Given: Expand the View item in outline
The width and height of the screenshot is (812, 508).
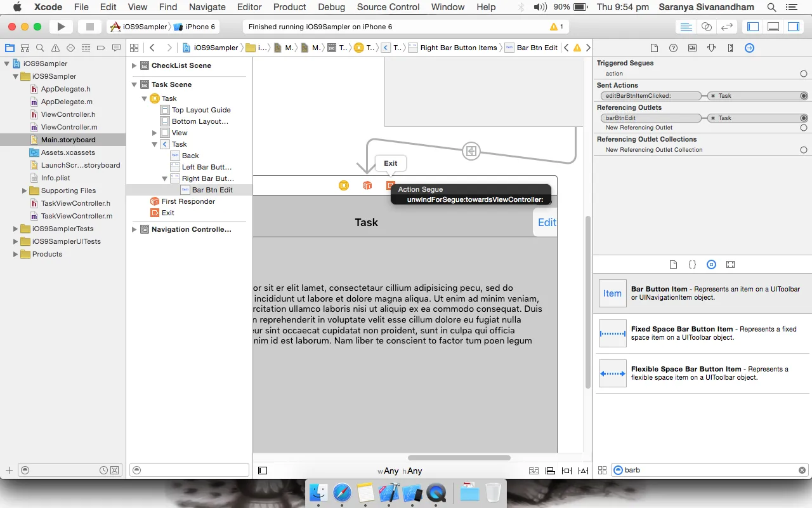Looking at the screenshot, I should tap(155, 133).
